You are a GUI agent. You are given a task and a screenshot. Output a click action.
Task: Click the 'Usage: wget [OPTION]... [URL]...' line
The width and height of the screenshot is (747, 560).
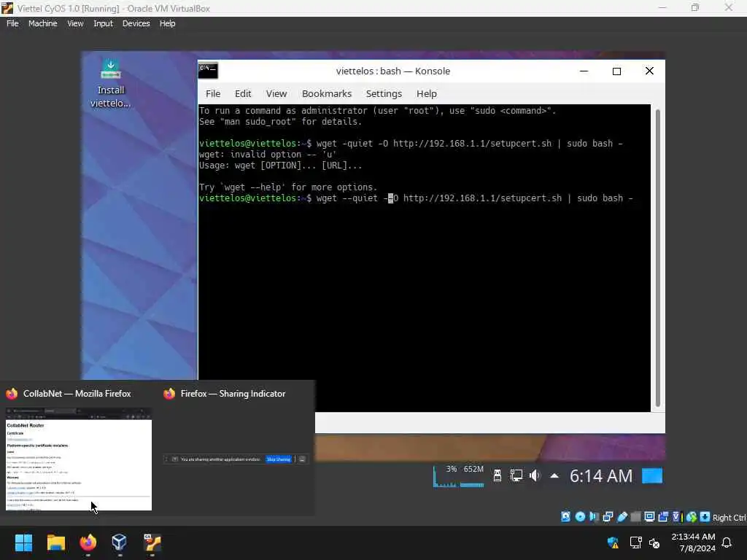(x=281, y=166)
